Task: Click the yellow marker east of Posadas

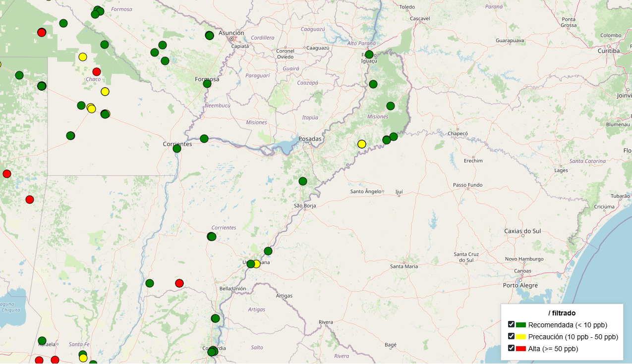Action: click(x=362, y=144)
